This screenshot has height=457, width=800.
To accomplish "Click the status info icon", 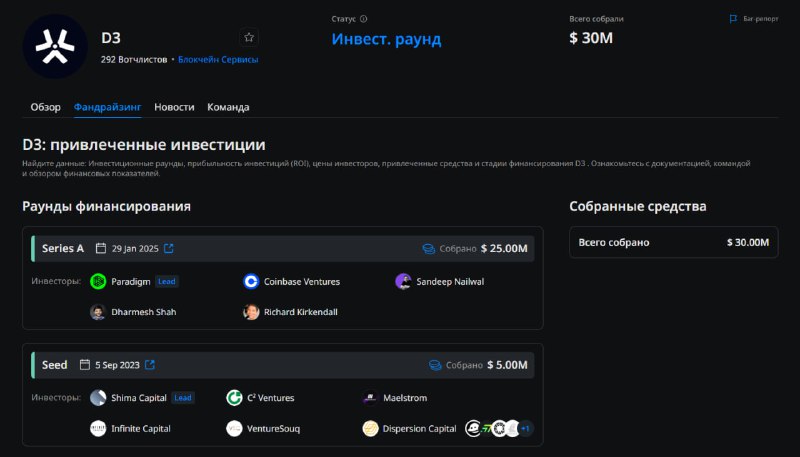I will tap(363, 19).
